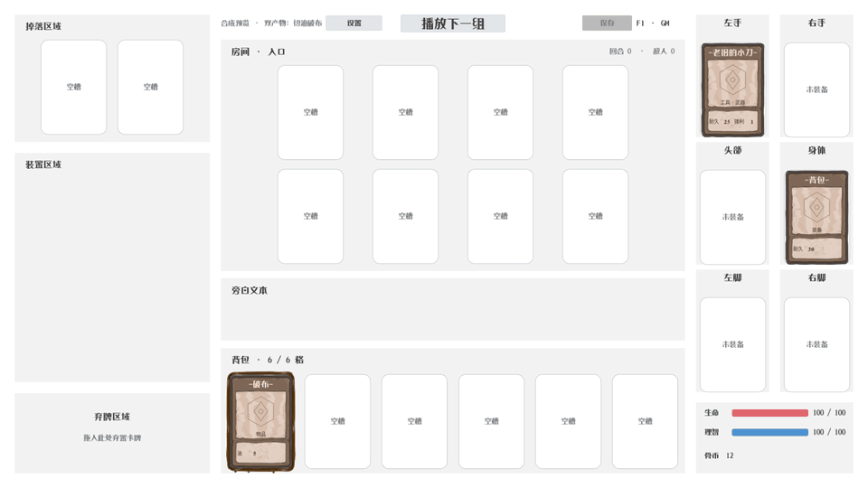
Task: Click the red 生命 health bar
Action: [x=769, y=413]
